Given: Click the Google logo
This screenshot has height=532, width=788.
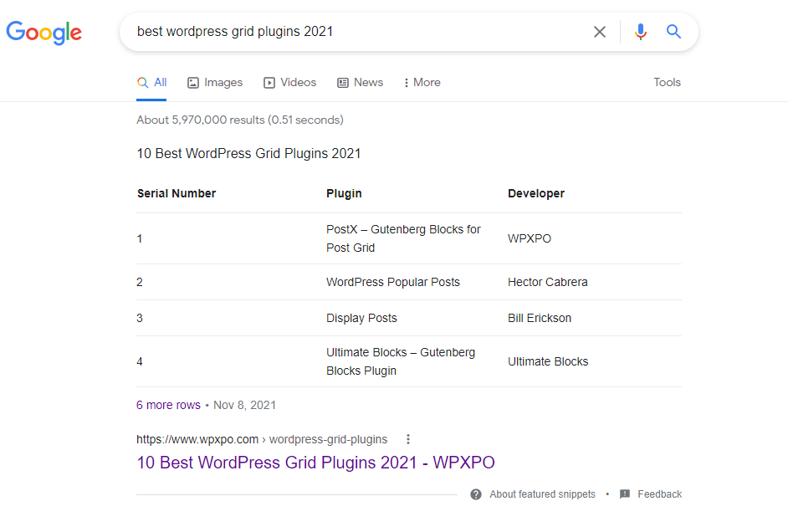Looking at the screenshot, I should click(x=43, y=33).
